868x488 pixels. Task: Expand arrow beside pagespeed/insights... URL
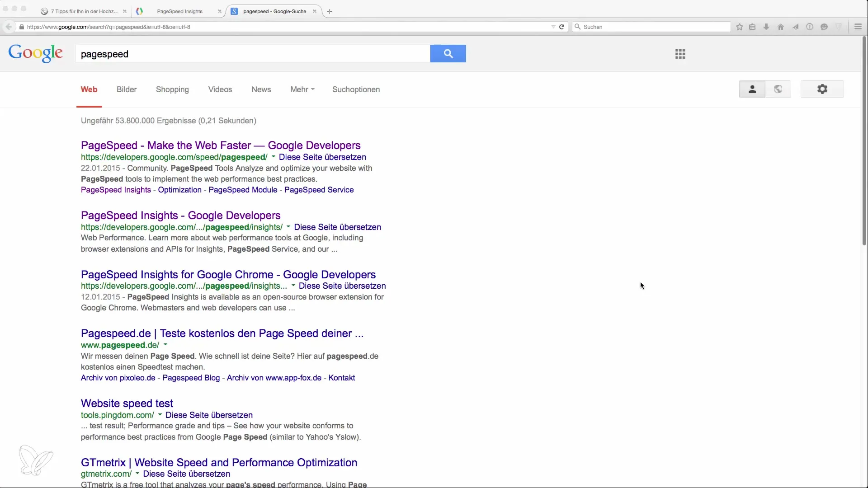click(293, 286)
